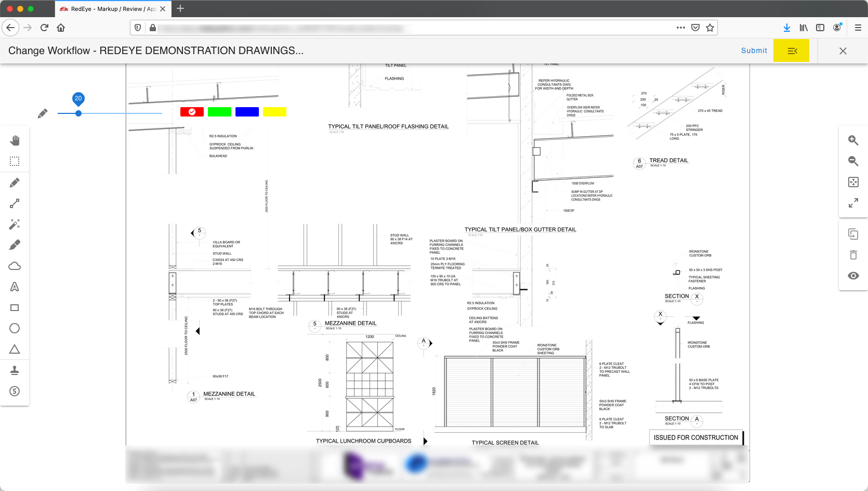Image resolution: width=868 pixels, height=491 pixels.
Task: Click the "ISSUED FOR CONSTRUCTION" stamp text
Action: [696, 437]
